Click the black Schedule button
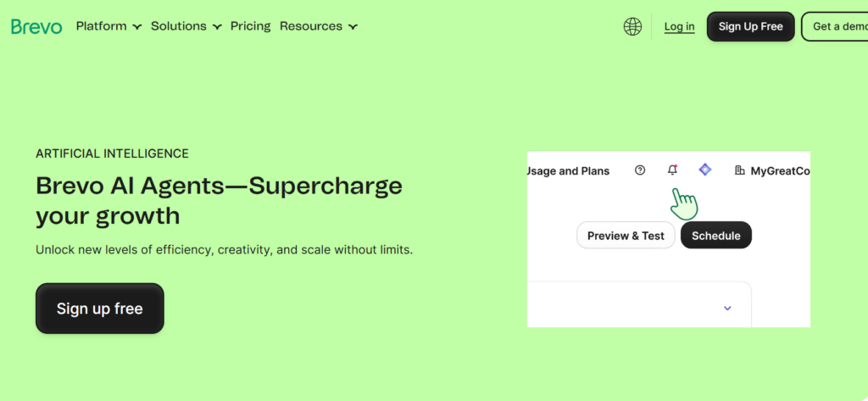The image size is (868, 401). 715,236
